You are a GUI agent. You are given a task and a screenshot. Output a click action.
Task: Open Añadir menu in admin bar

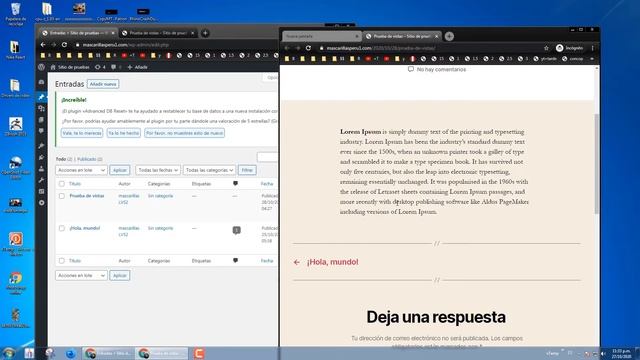[138, 67]
